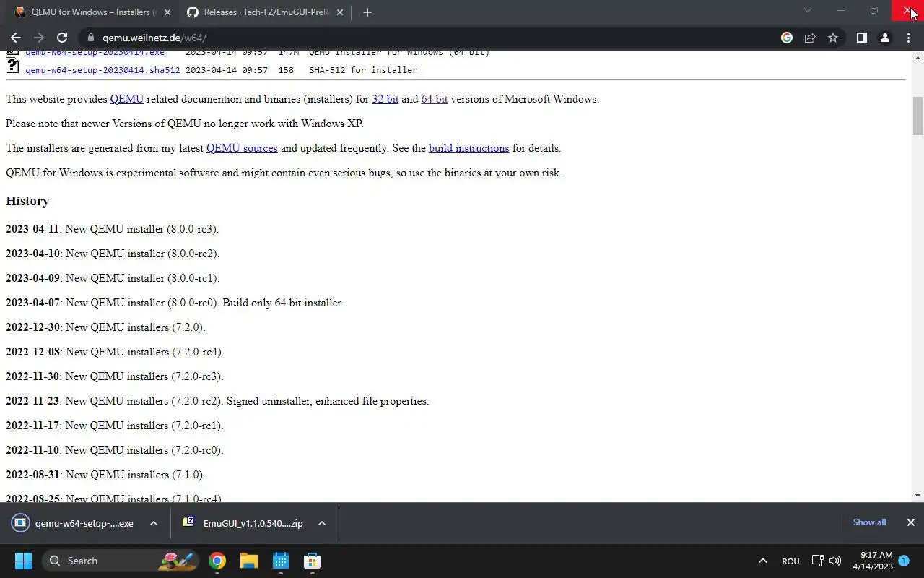This screenshot has width=924, height=578.
Task: Close the QEMU for Windows tab
Action: [167, 12]
